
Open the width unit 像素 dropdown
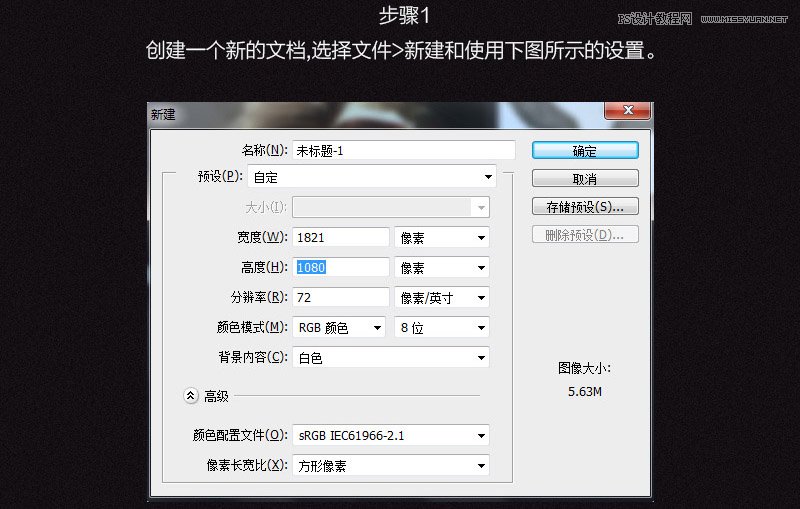441,238
